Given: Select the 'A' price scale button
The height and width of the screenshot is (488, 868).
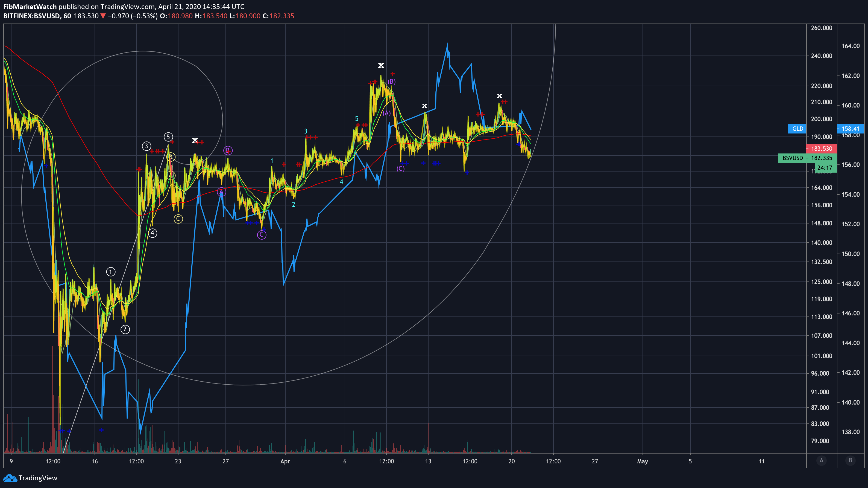Looking at the screenshot, I should pyautogui.click(x=821, y=460).
